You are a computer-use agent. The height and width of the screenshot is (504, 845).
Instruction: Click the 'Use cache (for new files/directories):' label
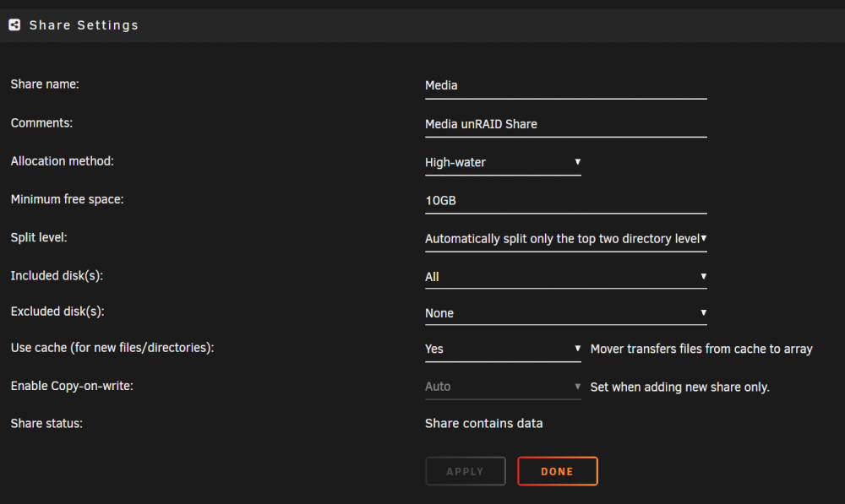pos(112,348)
